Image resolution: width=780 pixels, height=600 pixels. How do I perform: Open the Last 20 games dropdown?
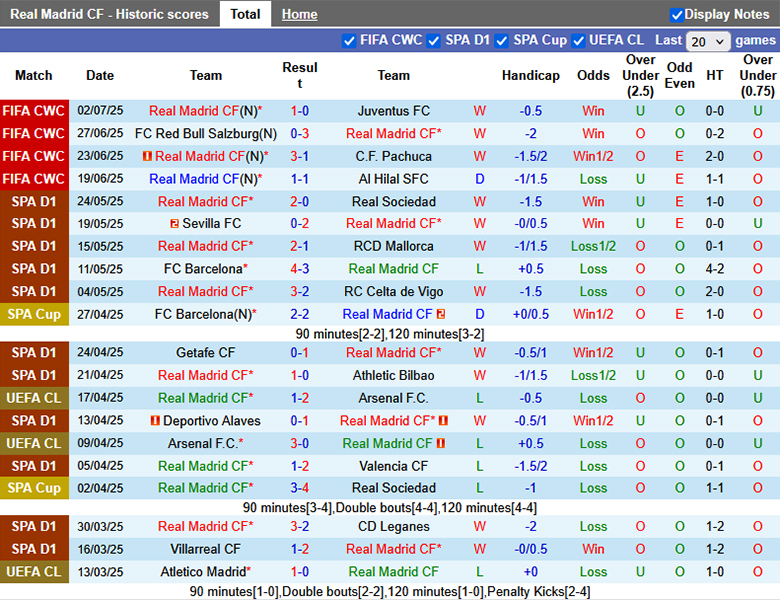[707, 41]
